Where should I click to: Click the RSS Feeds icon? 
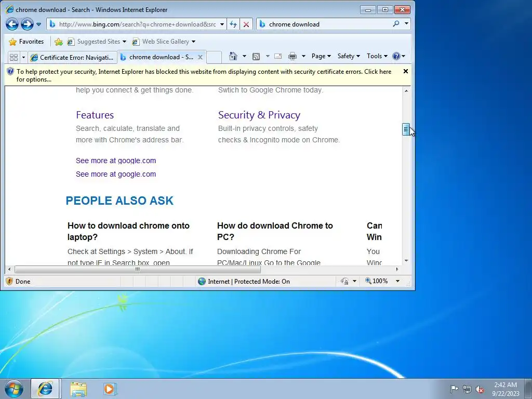pos(256,56)
